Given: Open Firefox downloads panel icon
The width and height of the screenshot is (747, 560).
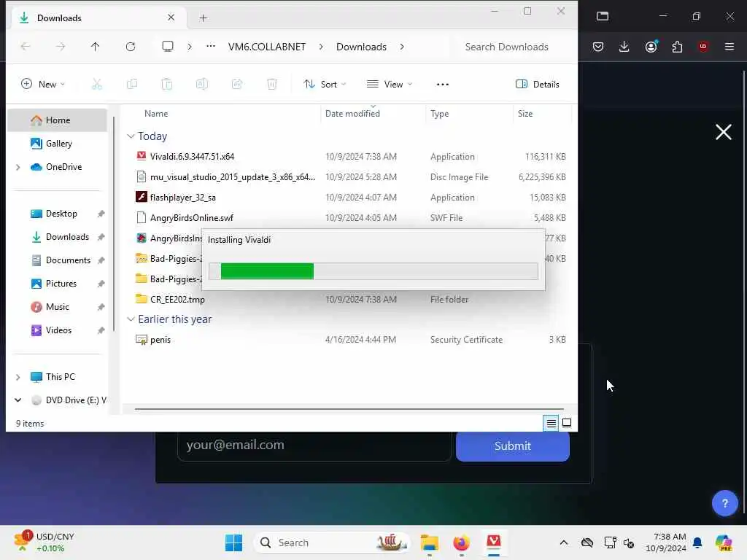Looking at the screenshot, I should coord(624,46).
